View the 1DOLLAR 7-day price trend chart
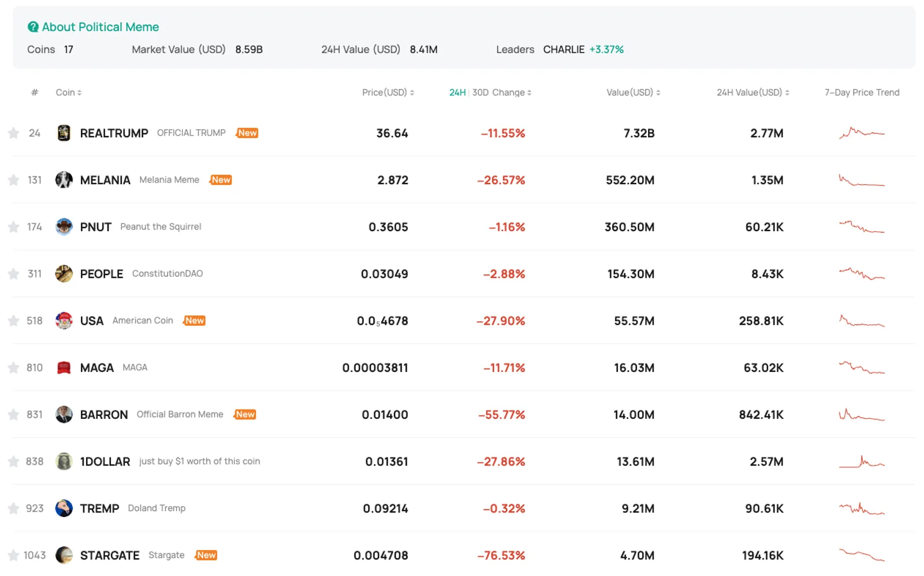The height and width of the screenshot is (576, 924). pos(862,461)
